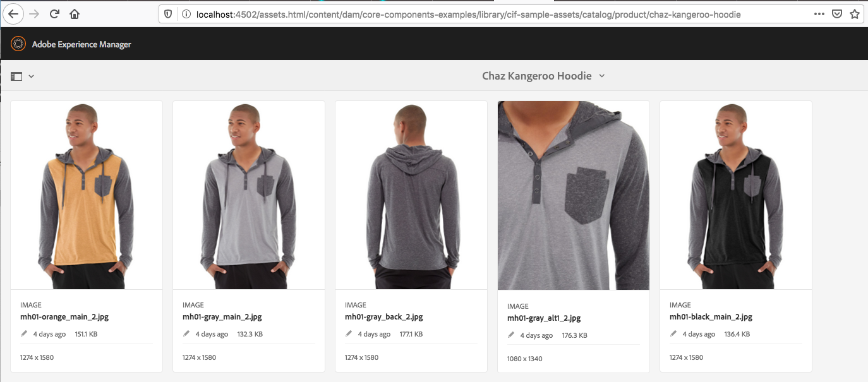
Task: Click the Adobe Experience Manager logo icon
Action: (18, 44)
